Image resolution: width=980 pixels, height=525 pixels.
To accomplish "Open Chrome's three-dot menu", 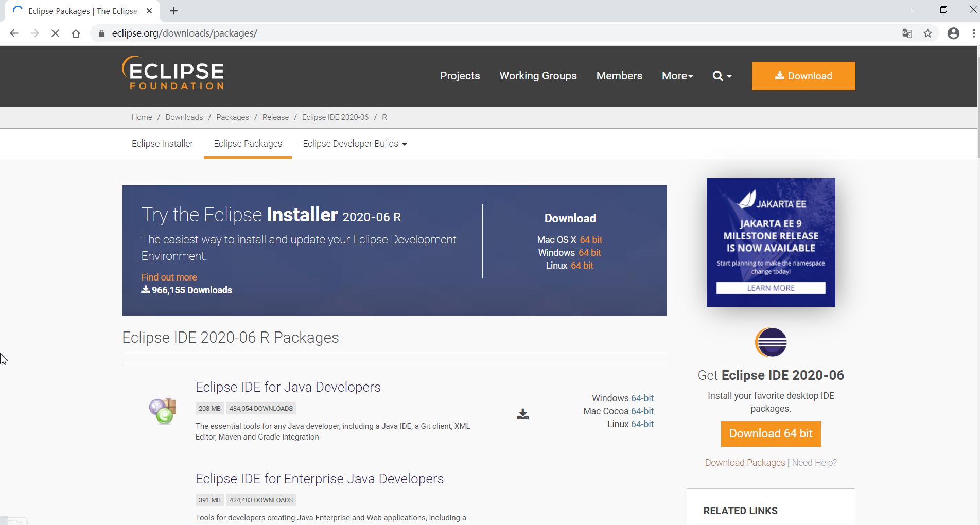I will (x=973, y=33).
